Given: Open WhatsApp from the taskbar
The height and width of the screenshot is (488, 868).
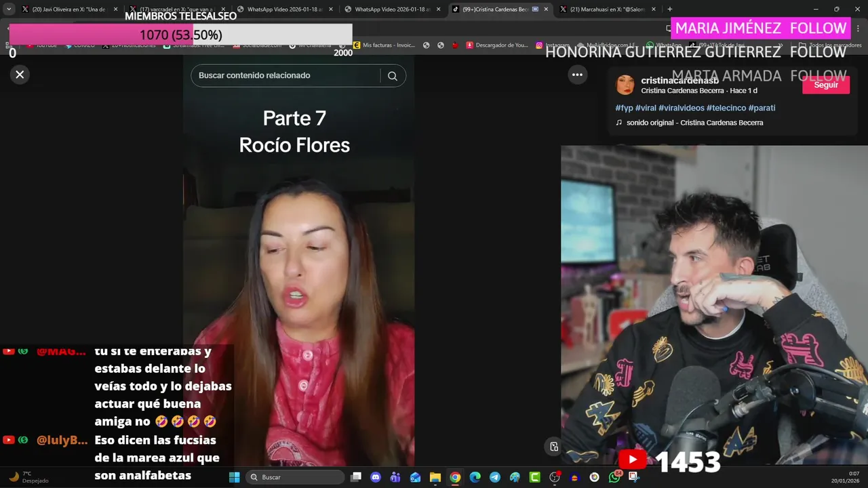Looking at the screenshot, I should (614, 477).
